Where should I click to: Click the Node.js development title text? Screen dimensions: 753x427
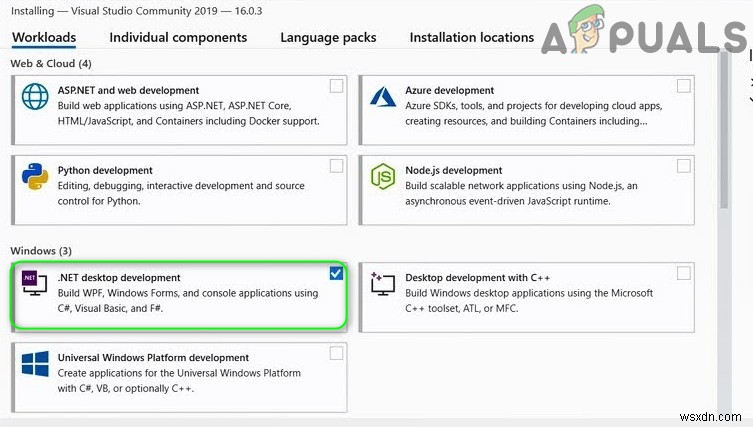click(x=454, y=170)
